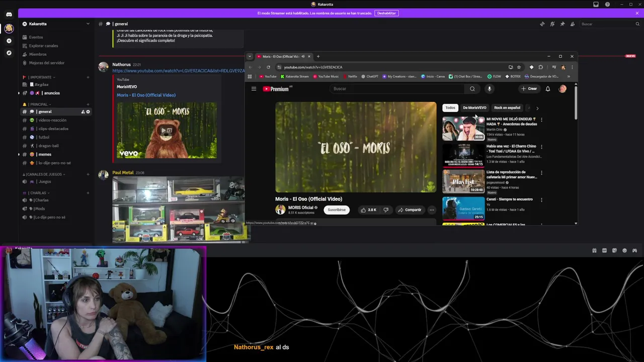Open YouTube account avatar menu
The width and height of the screenshot is (644, 362).
coord(562,89)
